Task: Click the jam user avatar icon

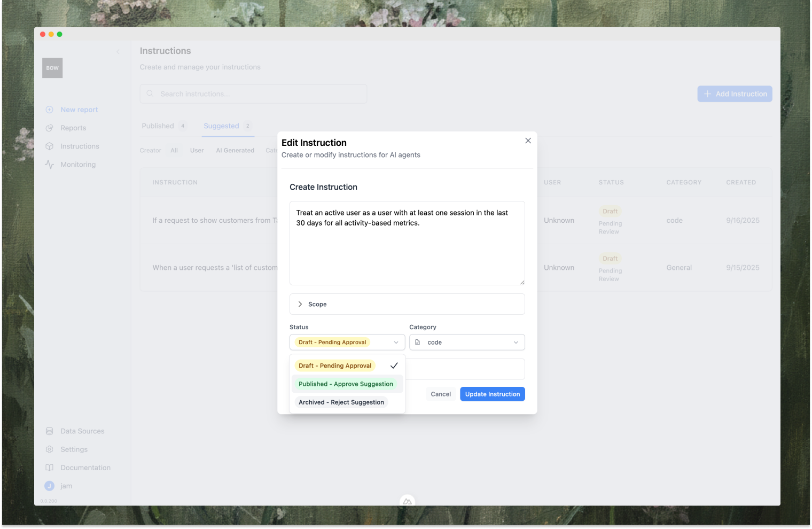Action: pyautogui.click(x=49, y=486)
